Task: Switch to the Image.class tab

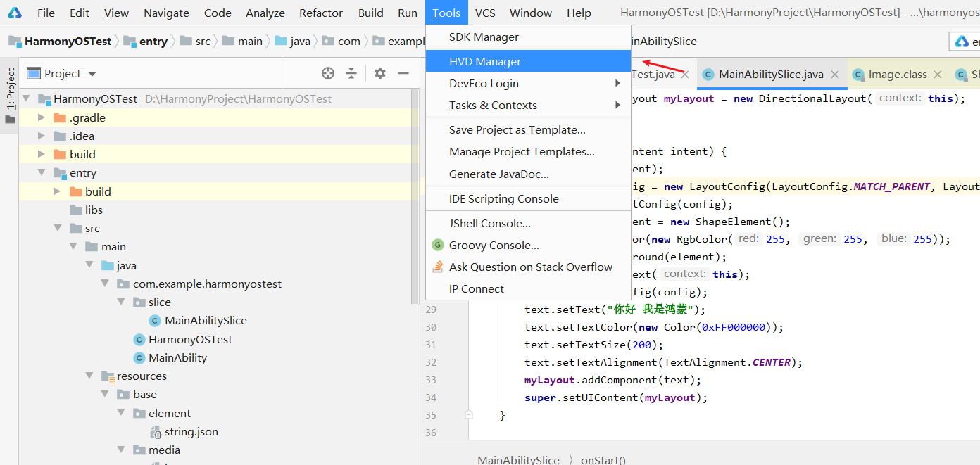Action: click(x=897, y=75)
